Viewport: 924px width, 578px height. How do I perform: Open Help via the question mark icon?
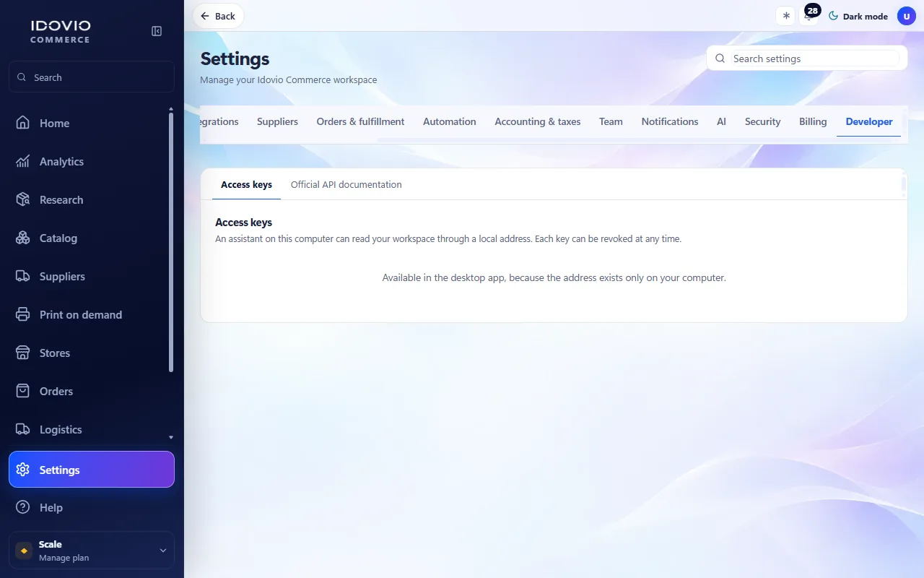pyautogui.click(x=23, y=507)
